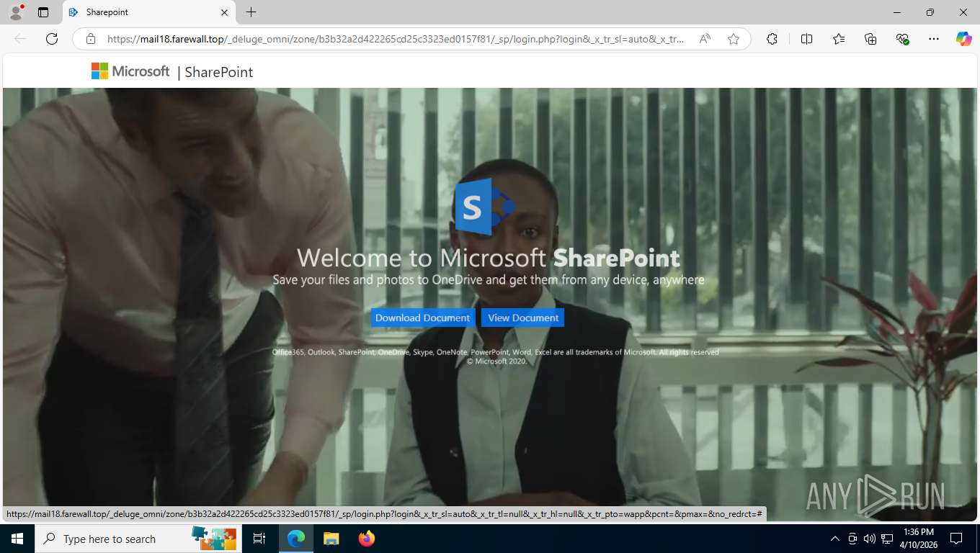This screenshot has height=553, width=980.
Task: Open Read aloud icon in address bar
Action: click(x=705, y=39)
